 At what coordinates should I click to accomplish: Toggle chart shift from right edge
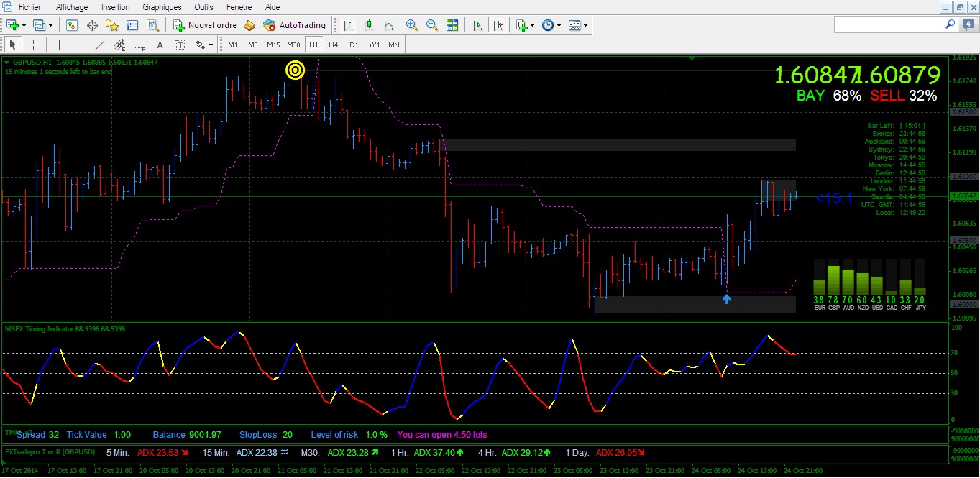(497, 25)
